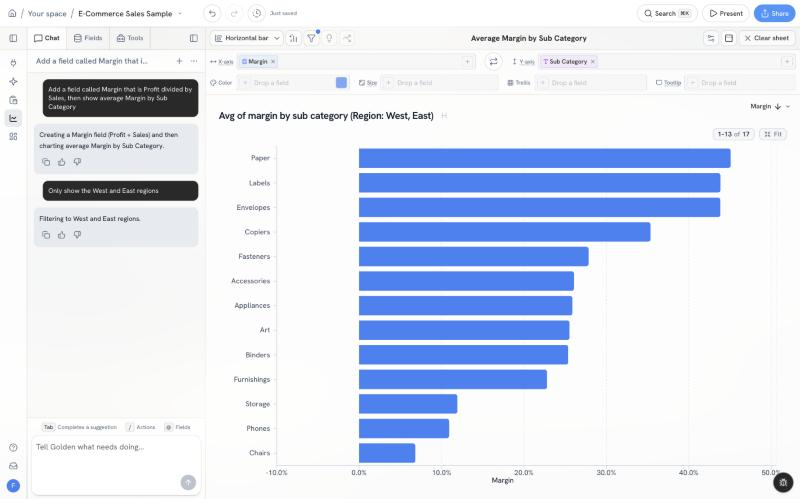Switch to the Tools tab
The image size is (800, 499).
(130, 38)
